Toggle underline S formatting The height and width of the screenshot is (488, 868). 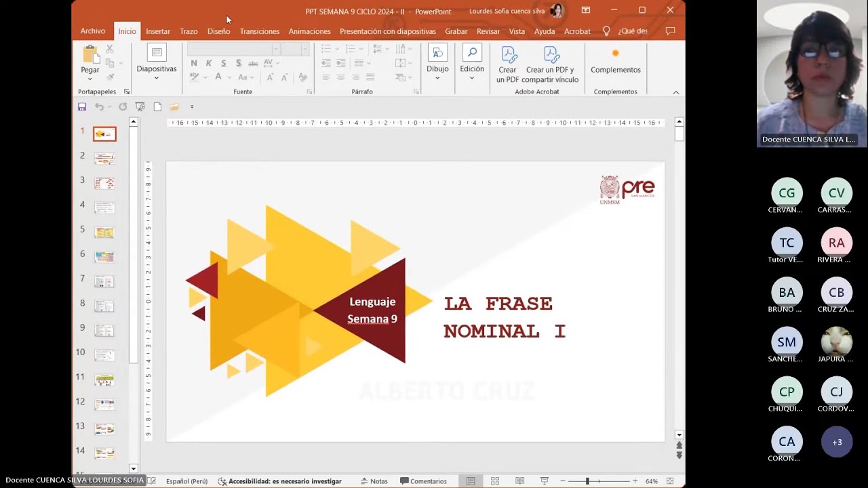[224, 63]
